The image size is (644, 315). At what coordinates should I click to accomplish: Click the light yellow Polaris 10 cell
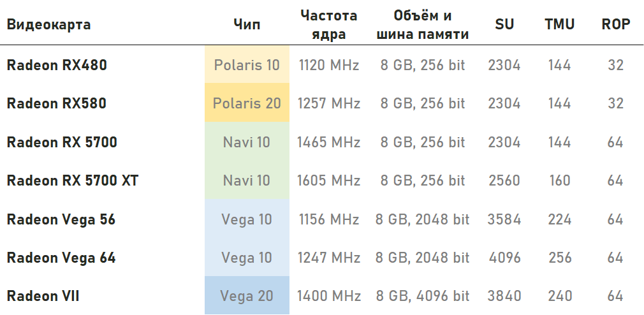[247, 64]
